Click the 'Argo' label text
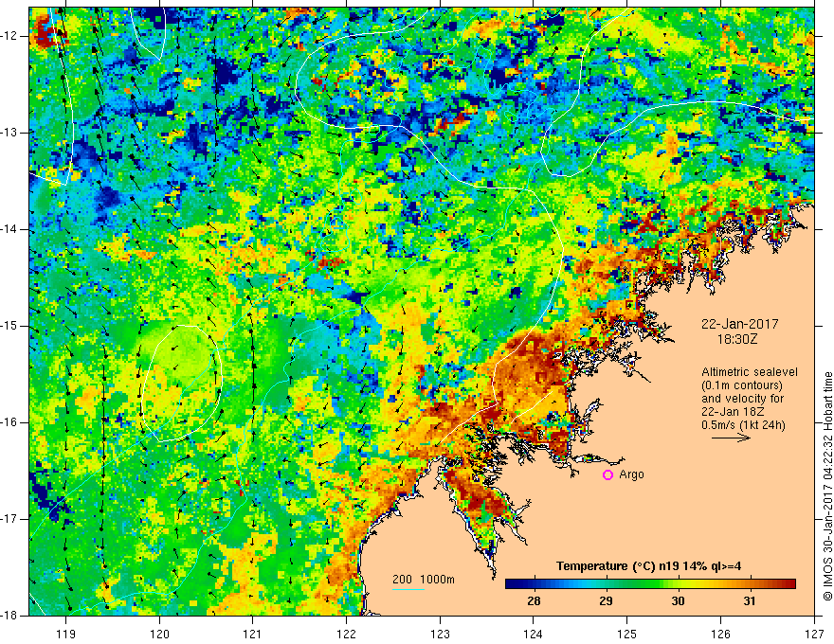Screen dimensions: 834x644 click(631, 475)
